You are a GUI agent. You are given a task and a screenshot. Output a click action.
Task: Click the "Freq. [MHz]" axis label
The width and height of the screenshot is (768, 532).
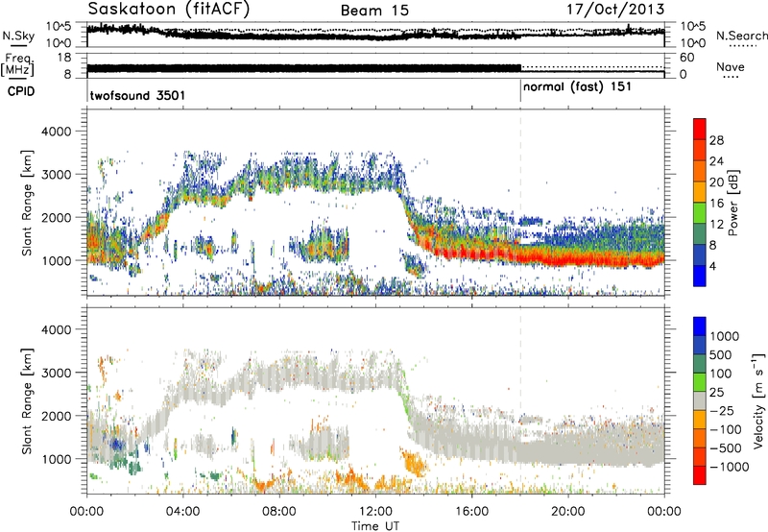point(17,64)
